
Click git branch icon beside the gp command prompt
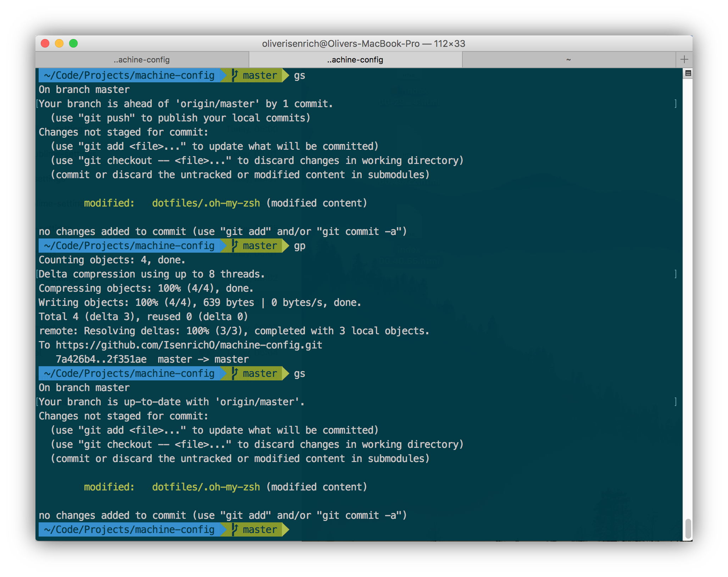coord(234,245)
